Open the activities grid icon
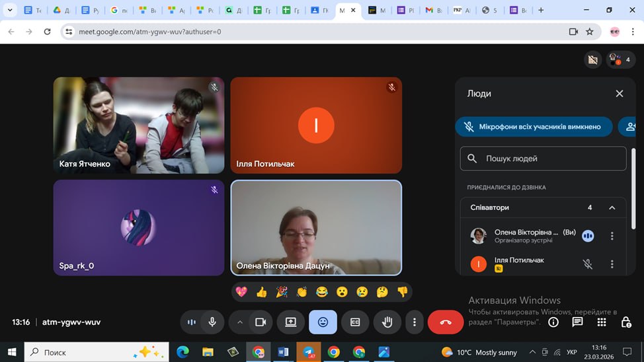 click(601, 322)
